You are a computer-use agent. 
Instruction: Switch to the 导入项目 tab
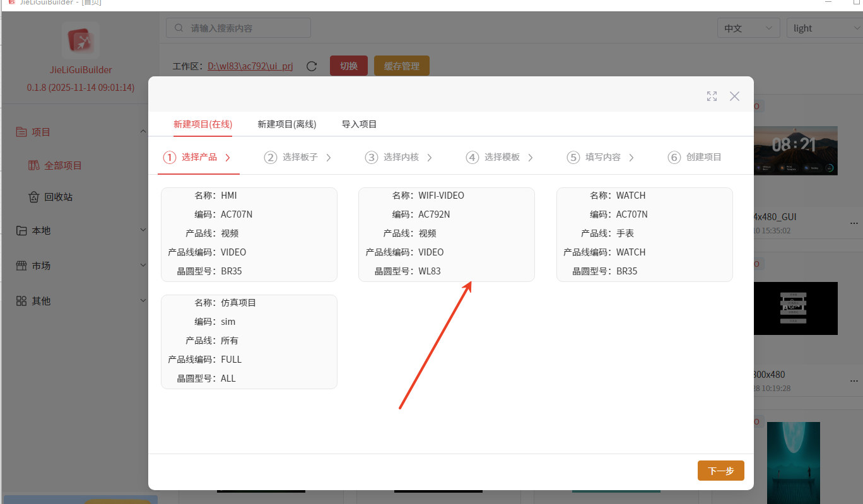(360, 124)
